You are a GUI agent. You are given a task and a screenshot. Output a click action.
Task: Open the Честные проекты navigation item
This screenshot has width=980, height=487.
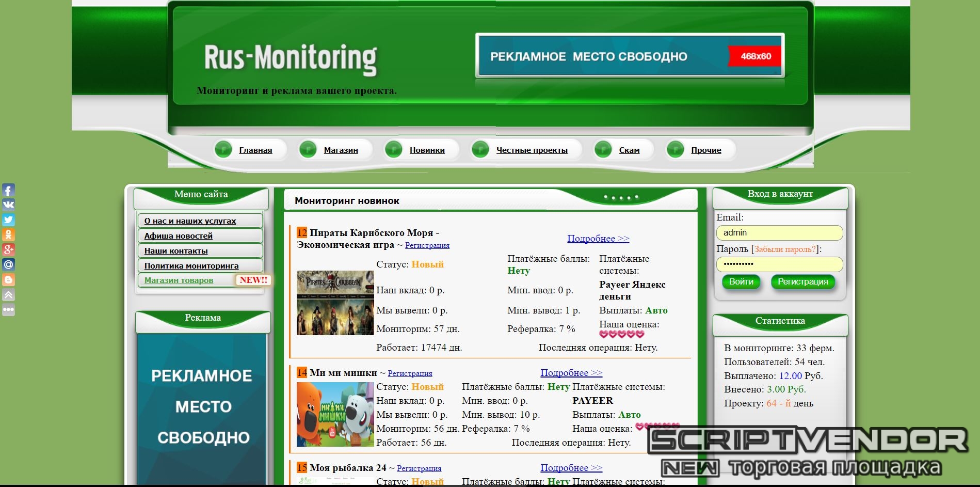[x=532, y=150]
